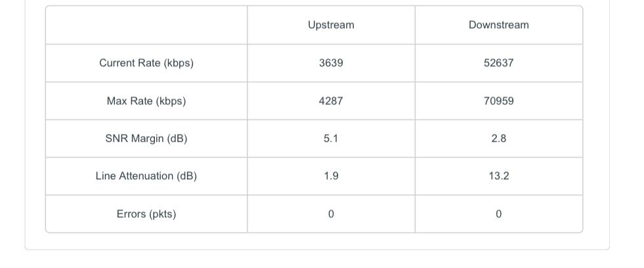Click the Errors (pkts) row label
The width and height of the screenshot is (644, 268).
pyautogui.click(x=146, y=214)
